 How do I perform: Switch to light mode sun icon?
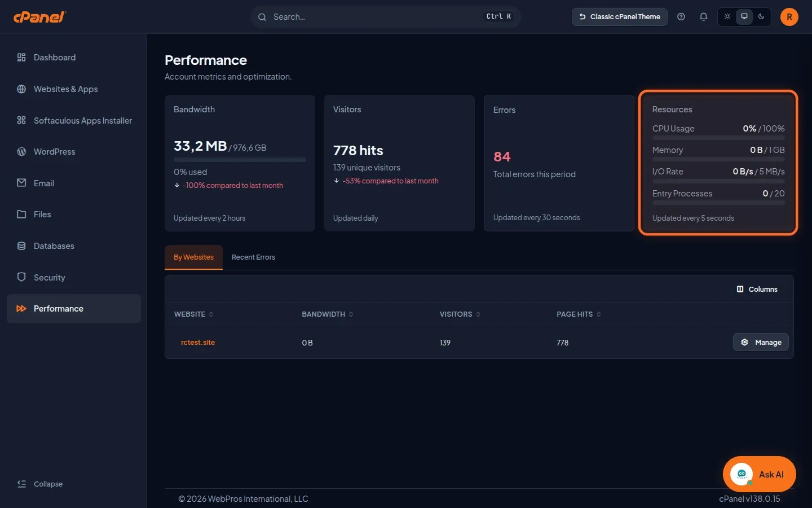tap(727, 17)
